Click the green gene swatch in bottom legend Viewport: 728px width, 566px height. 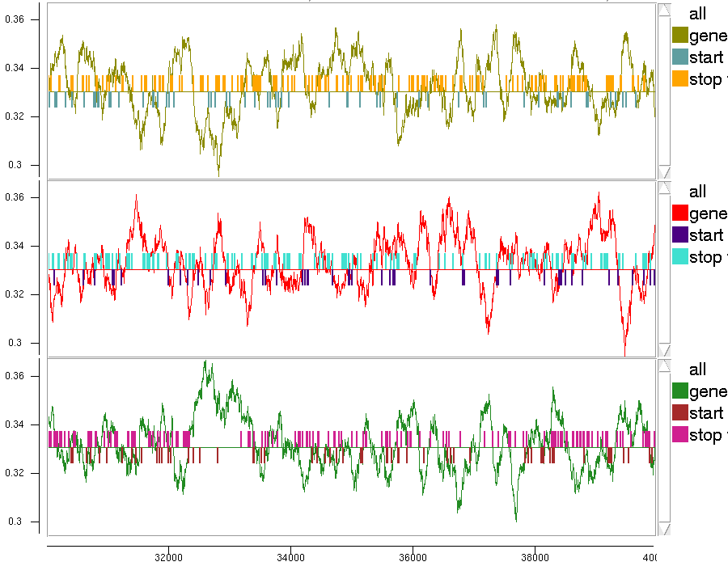click(x=679, y=391)
